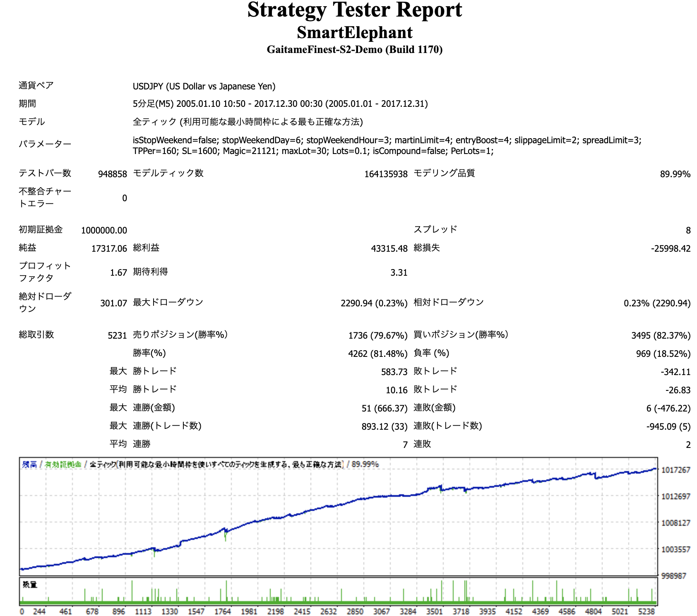
Task: Click the consecutive losses value "6 (-476.22)"
Action: 668,408
